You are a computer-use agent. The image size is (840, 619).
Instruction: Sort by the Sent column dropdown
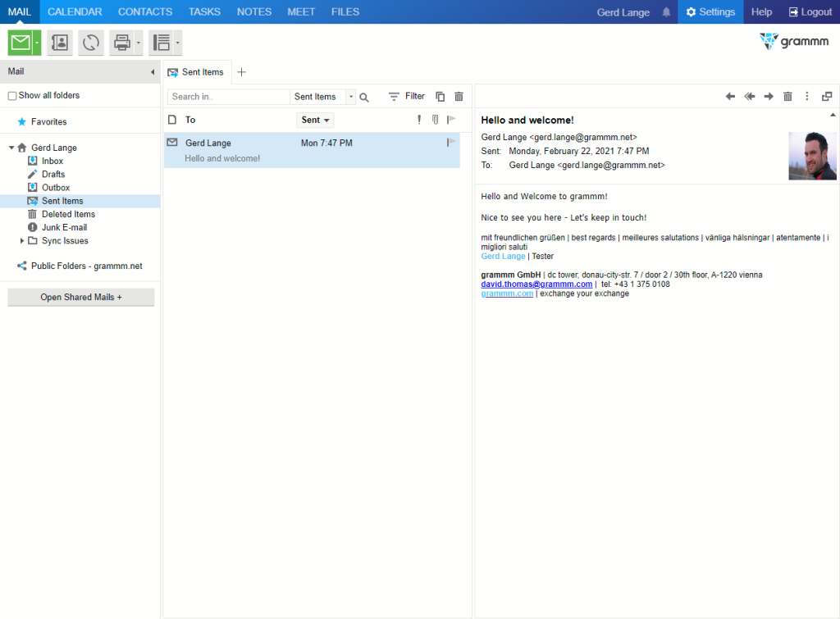[x=315, y=120]
